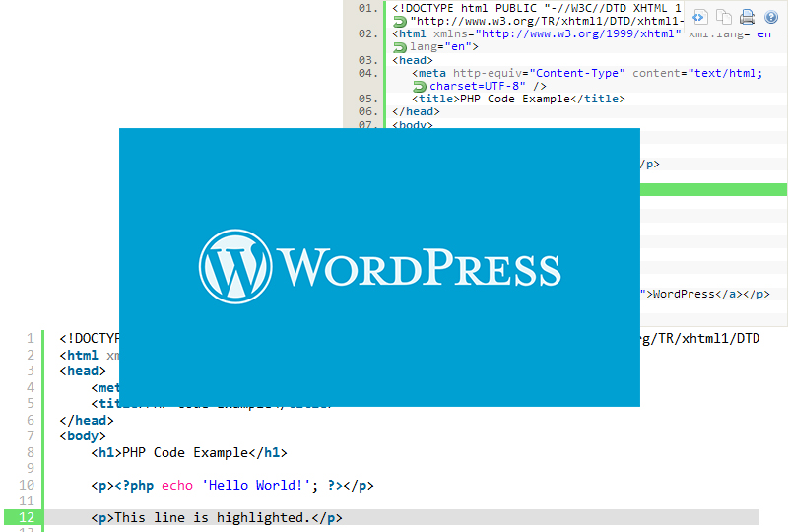
Task: Click the WordPress W circle logo
Action: pos(235,267)
